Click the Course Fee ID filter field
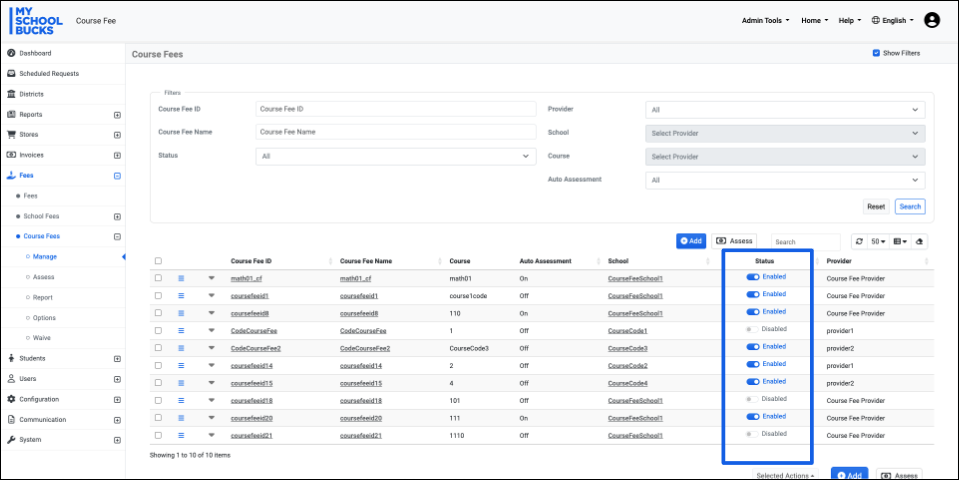The width and height of the screenshot is (959, 480). click(x=396, y=109)
